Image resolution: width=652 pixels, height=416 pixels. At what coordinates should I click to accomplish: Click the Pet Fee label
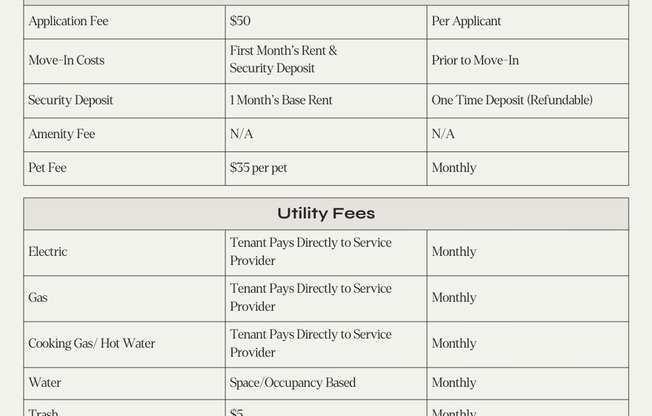pyautogui.click(x=47, y=168)
